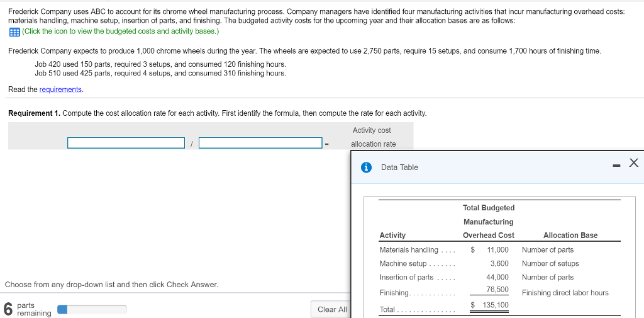The width and height of the screenshot is (644, 318).
Task: Click the Requirement 1 heading
Action: (35, 113)
